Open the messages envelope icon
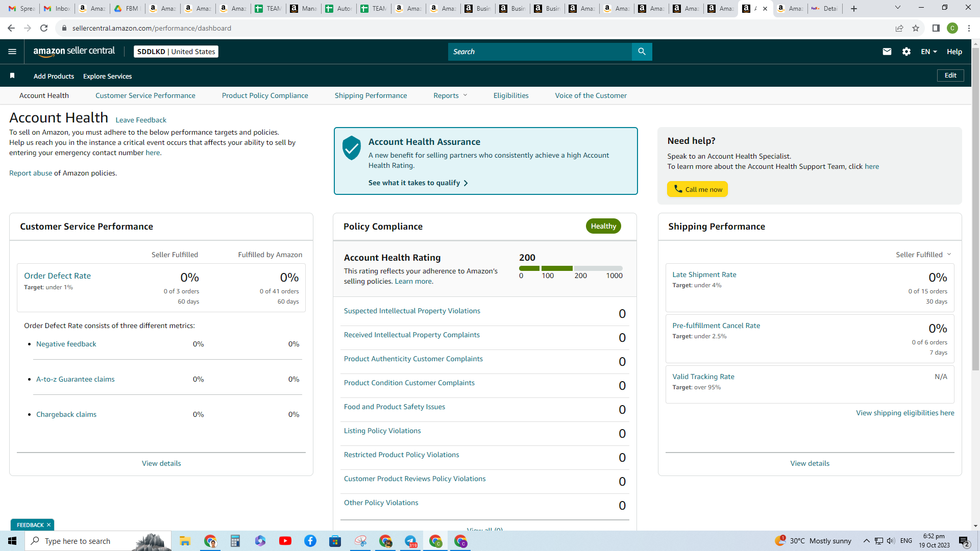980x551 pixels. 887,52
